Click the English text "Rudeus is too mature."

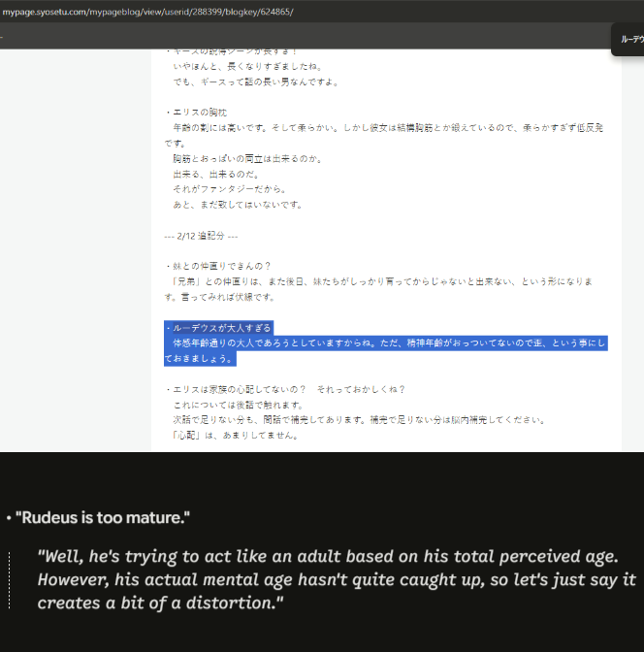pos(102,518)
